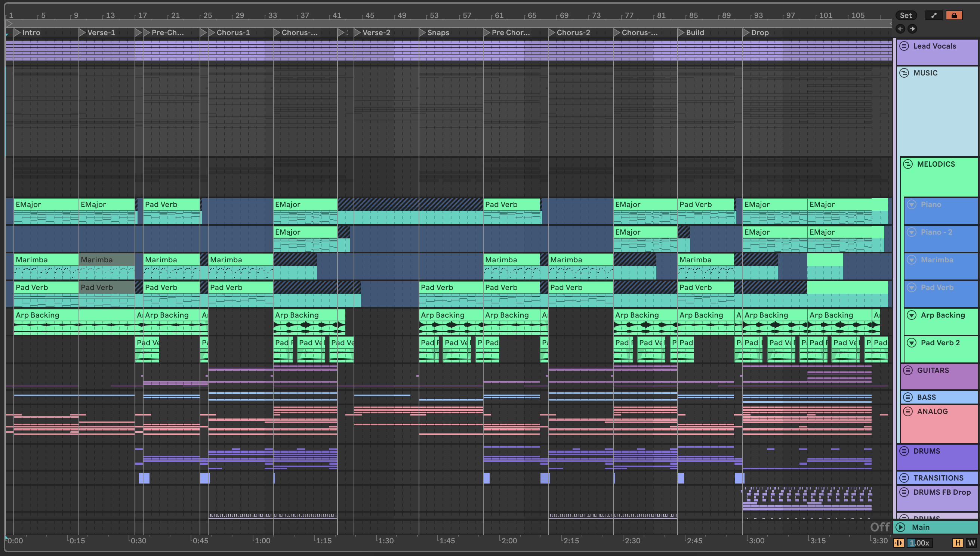Toggle Automation Mode link icon
The image size is (980, 556).
[934, 15]
